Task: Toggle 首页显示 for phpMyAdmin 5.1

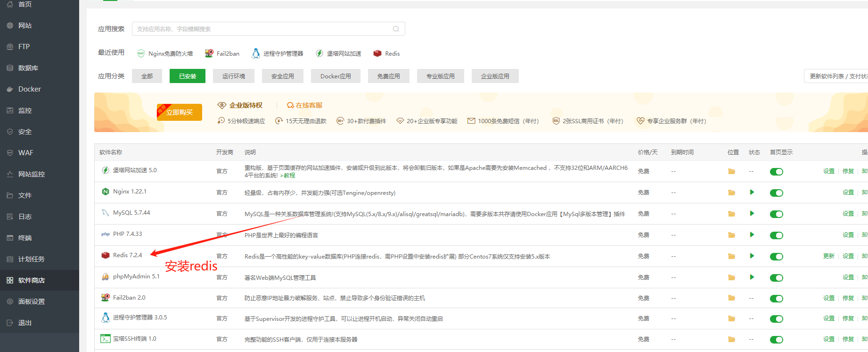Action: click(x=777, y=278)
